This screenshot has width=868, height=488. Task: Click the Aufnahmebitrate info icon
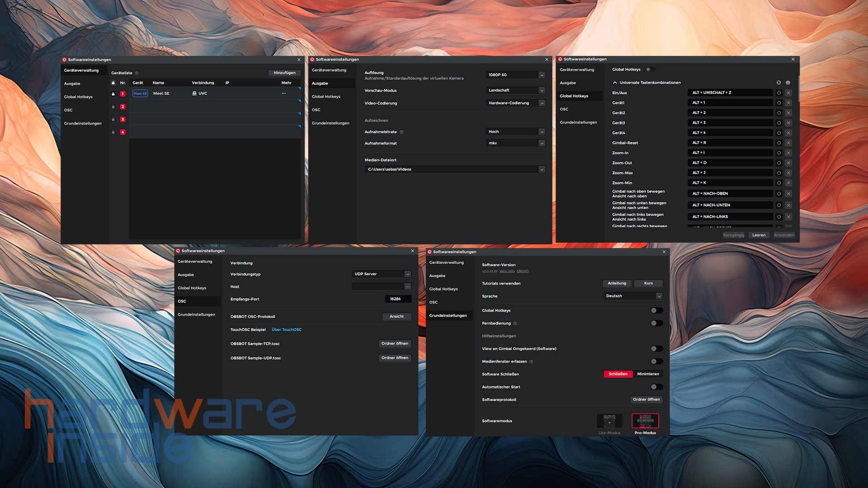click(401, 132)
